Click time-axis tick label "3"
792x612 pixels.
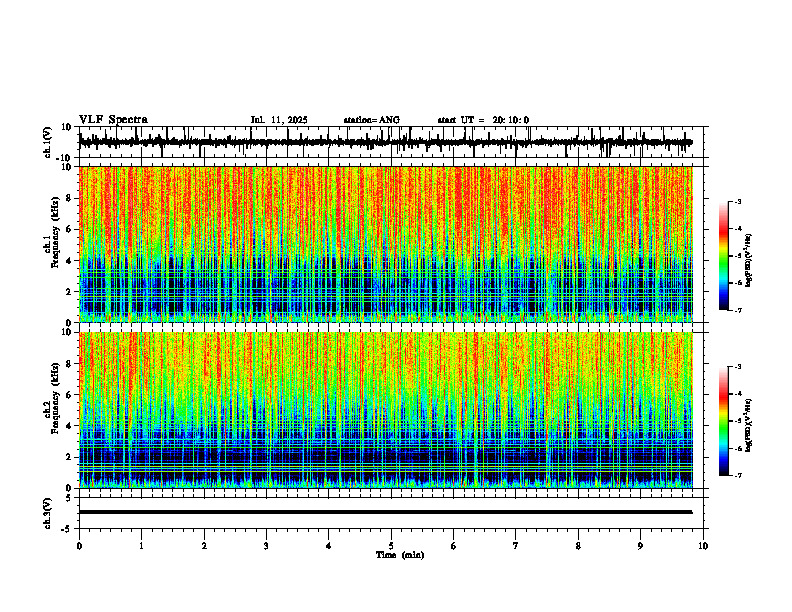pyautogui.click(x=266, y=546)
